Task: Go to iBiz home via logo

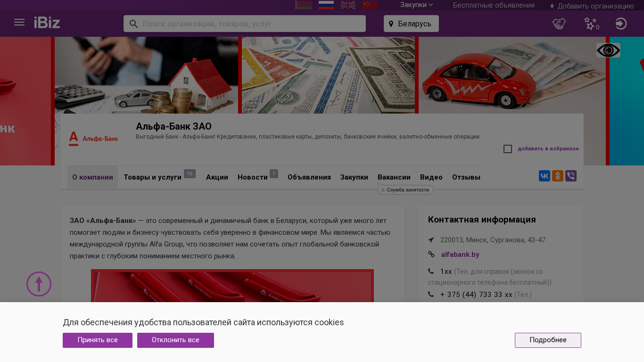Action: (x=47, y=22)
